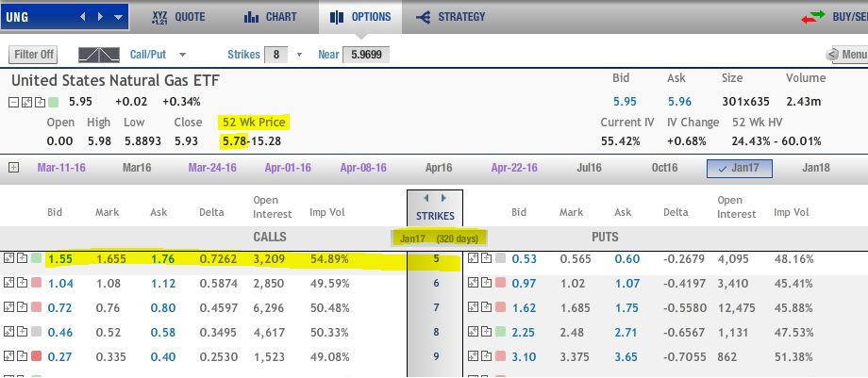
Task: Click the green status square beside 5.95
Action: coord(53,102)
